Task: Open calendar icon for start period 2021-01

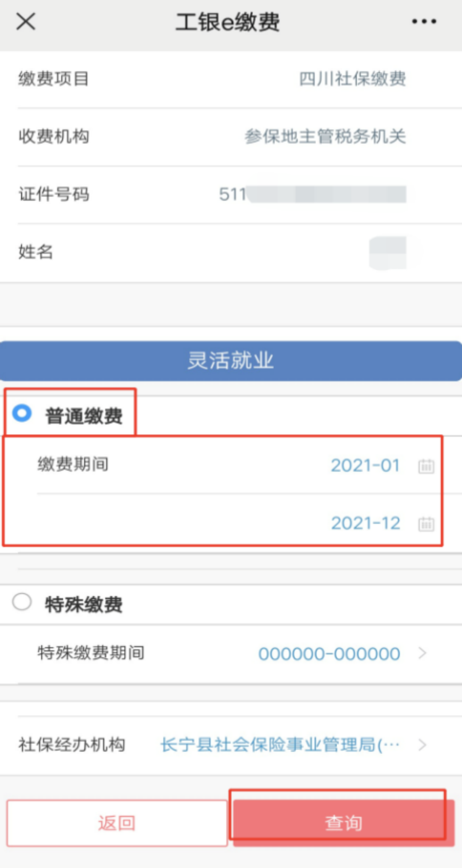Action: pos(426,466)
